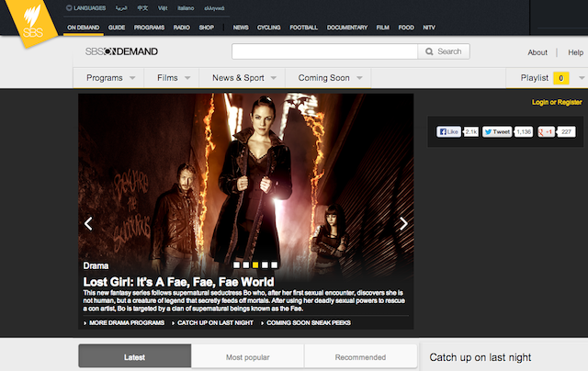Open Coming Soon Sneak Peeks link
Screen dimensions: 588x371
coord(309,322)
